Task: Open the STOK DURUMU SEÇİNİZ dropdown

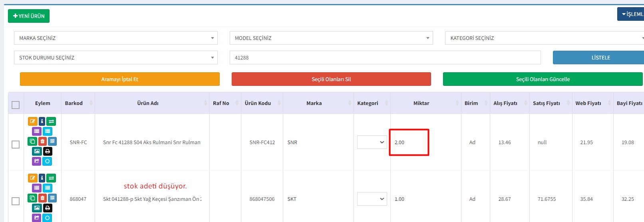Action: [x=116, y=58]
